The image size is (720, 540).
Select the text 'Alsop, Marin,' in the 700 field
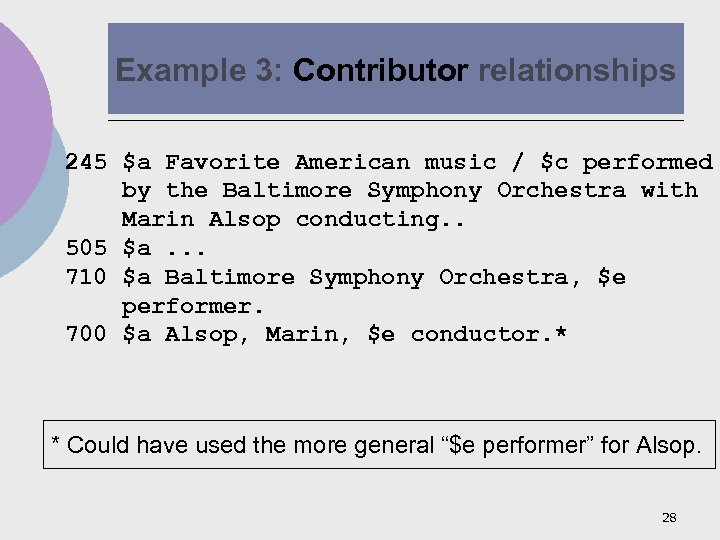pyautogui.click(x=258, y=334)
